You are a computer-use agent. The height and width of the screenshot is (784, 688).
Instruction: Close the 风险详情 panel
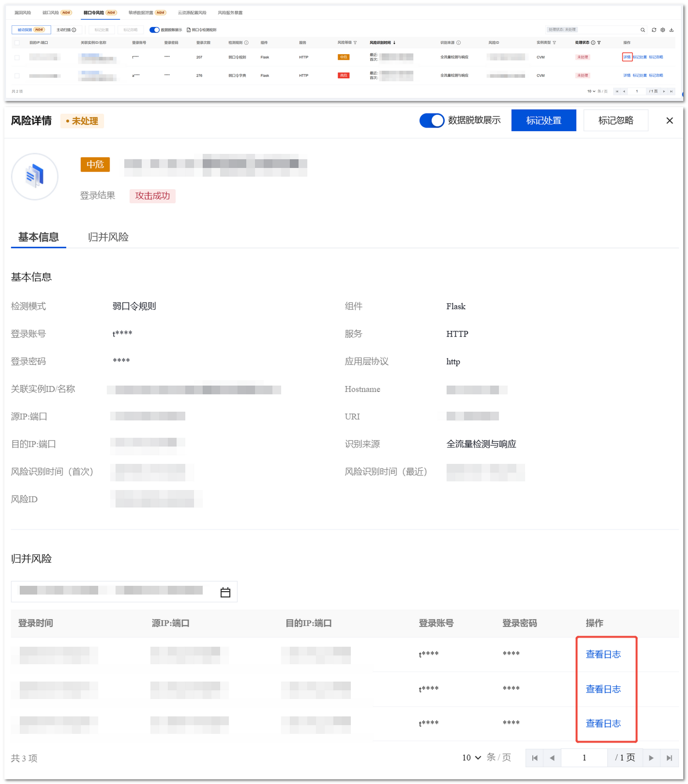click(669, 121)
